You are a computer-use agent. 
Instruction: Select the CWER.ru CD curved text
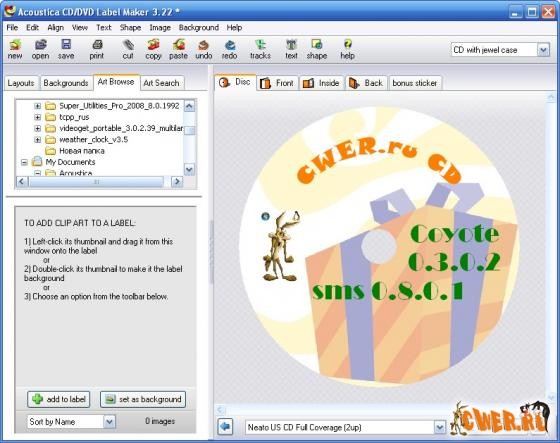pyautogui.click(x=380, y=161)
